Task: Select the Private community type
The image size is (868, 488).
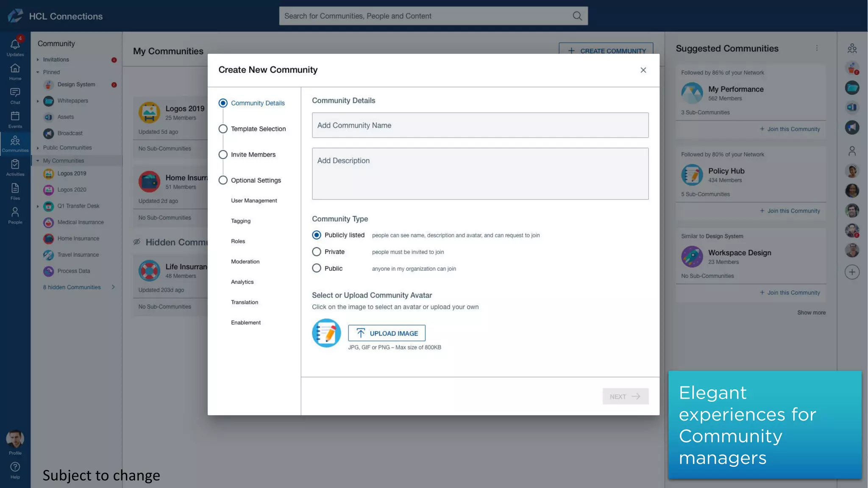Action: (317, 252)
